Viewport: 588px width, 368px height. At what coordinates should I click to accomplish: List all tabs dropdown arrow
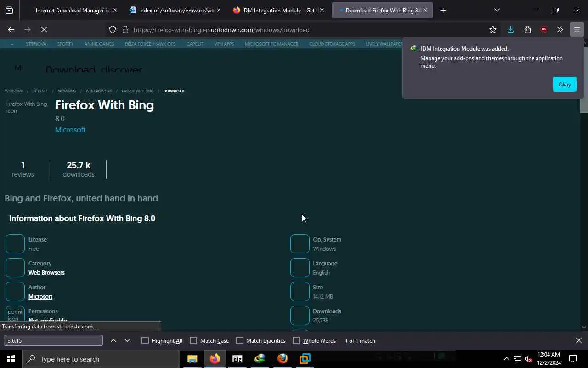tap(497, 10)
